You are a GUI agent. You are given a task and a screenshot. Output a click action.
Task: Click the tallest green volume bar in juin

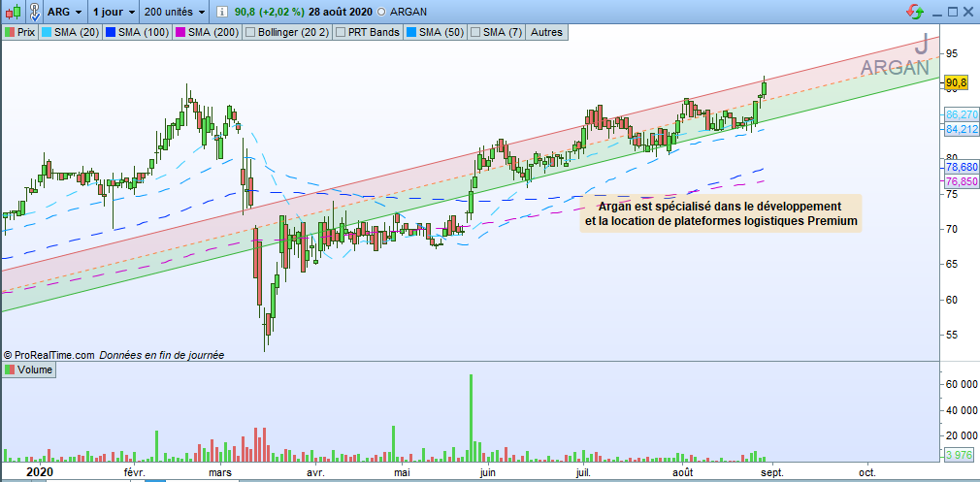pos(471,417)
